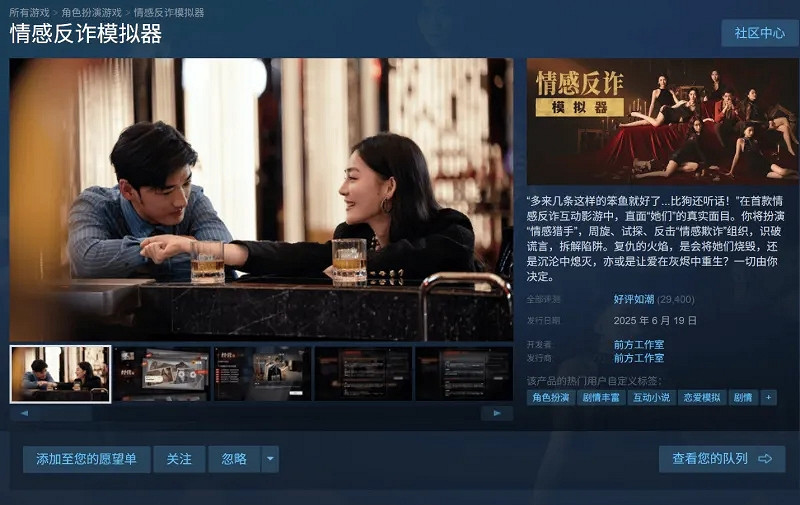Viewport: 800px width, 505px height.
Task: Open the 所有游戏 breadcrumb link
Action: coord(29,13)
